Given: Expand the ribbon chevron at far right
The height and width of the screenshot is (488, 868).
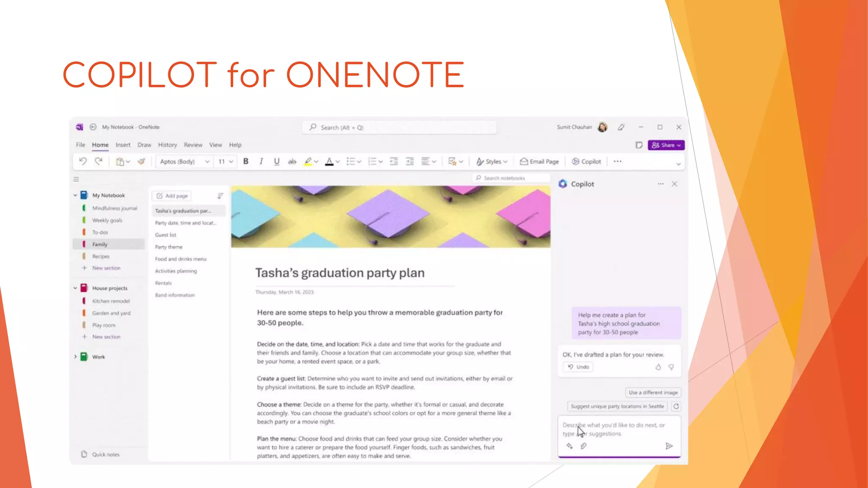Looking at the screenshot, I should [x=678, y=164].
